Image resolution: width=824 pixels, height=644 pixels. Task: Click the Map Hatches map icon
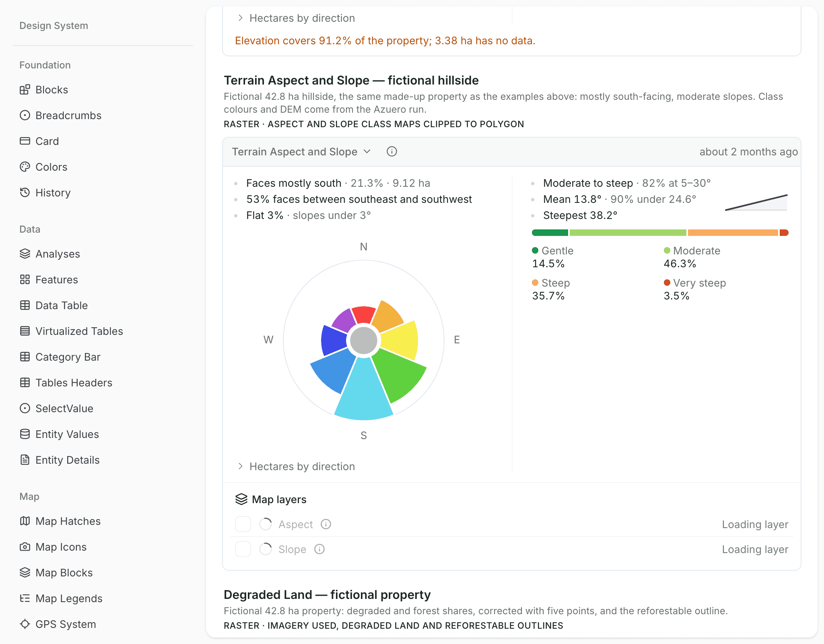tap(25, 521)
